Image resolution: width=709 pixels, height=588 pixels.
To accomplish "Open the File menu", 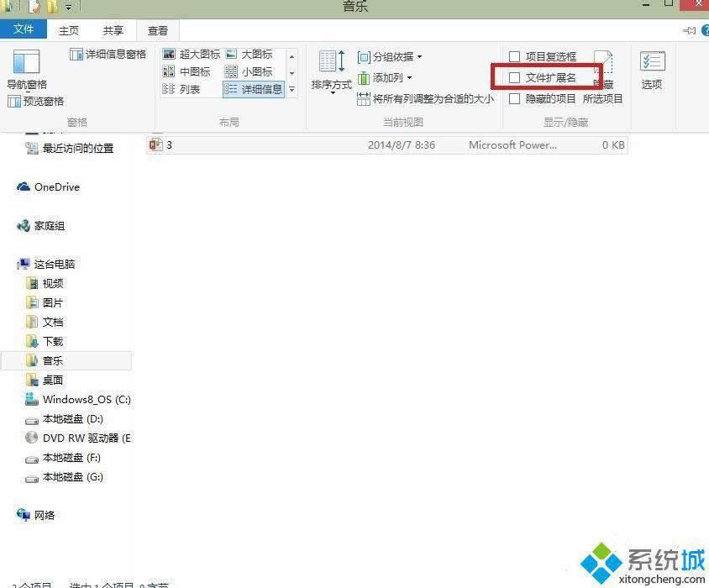I will click(24, 30).
